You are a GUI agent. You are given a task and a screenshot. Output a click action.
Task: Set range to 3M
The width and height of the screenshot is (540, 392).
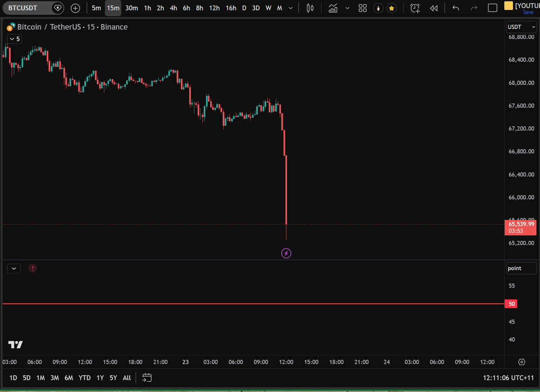point(54,378)
